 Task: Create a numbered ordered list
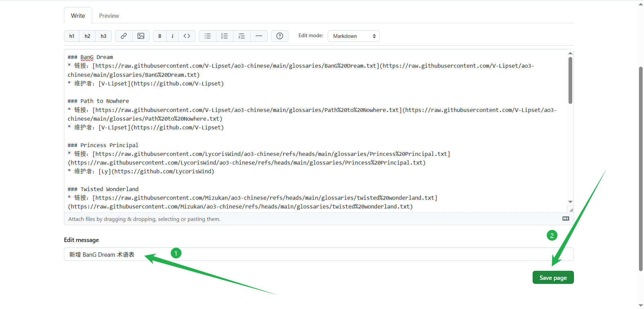pos(225,36)
